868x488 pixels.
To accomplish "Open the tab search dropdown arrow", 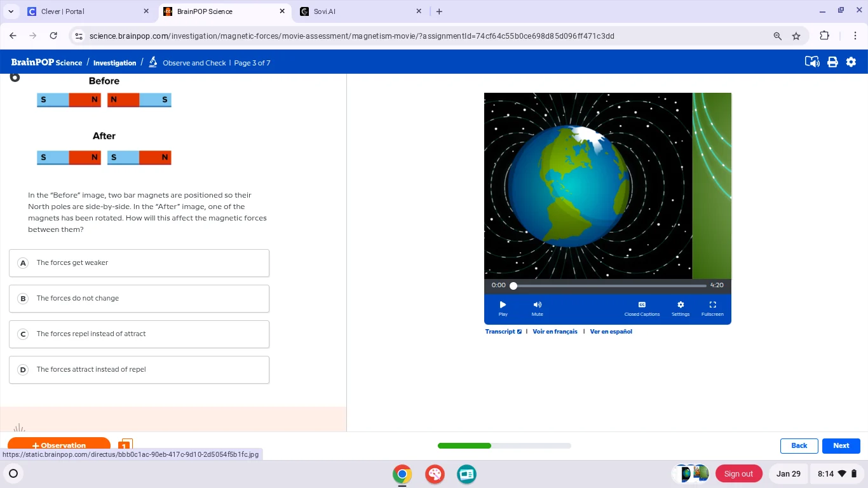I will (11, 11).
